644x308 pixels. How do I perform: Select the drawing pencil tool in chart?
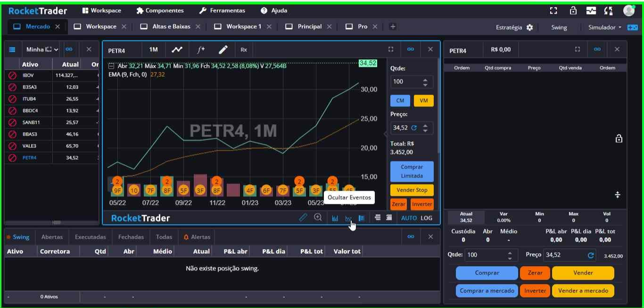pos(223,49)
